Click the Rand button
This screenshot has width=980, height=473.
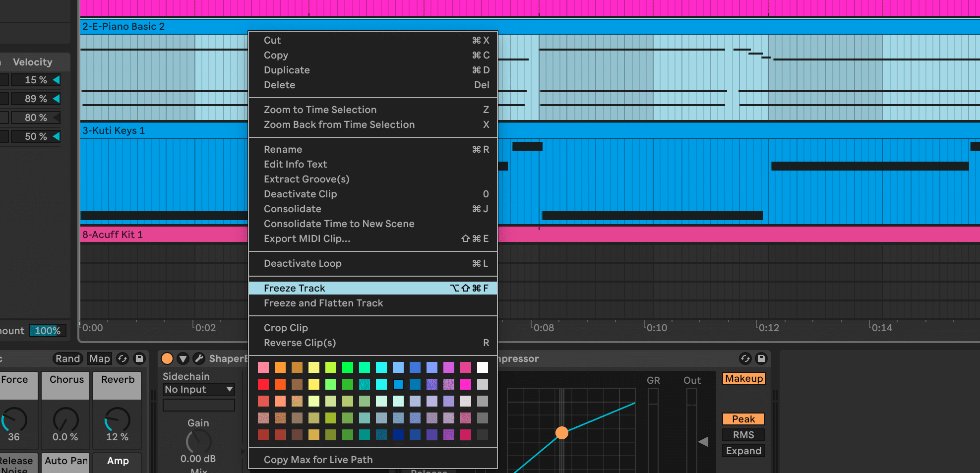coord(68,358)
